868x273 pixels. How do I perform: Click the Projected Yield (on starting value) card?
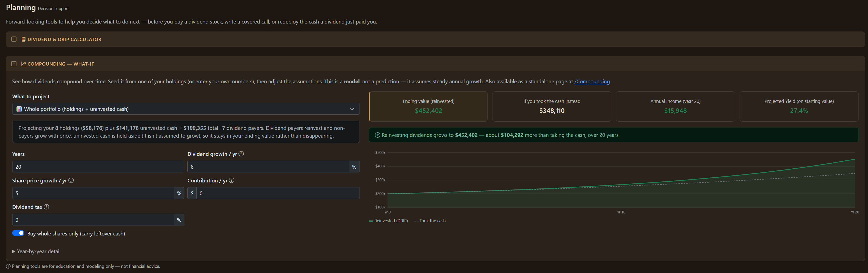[x=799, y=106]
